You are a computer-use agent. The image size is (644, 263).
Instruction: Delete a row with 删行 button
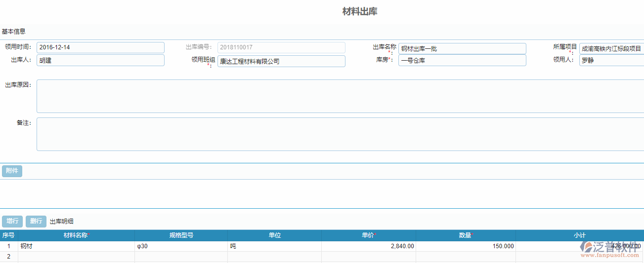tap(36, 221)
